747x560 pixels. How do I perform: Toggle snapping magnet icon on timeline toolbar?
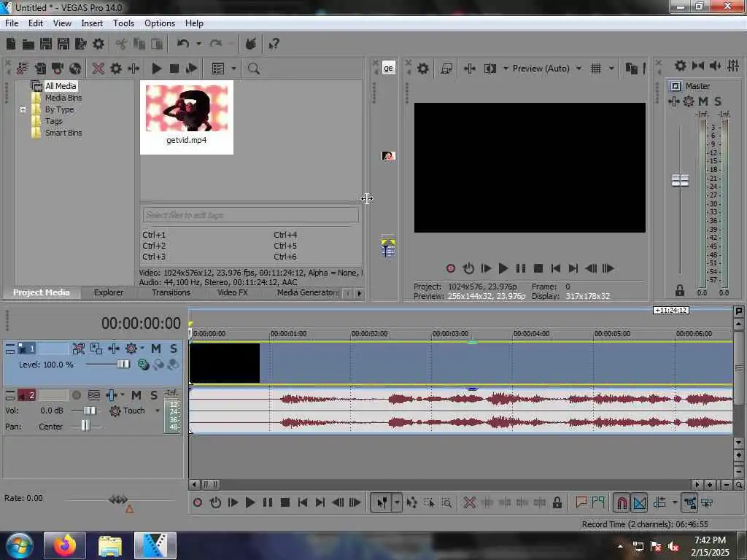[x=622, y=503]
